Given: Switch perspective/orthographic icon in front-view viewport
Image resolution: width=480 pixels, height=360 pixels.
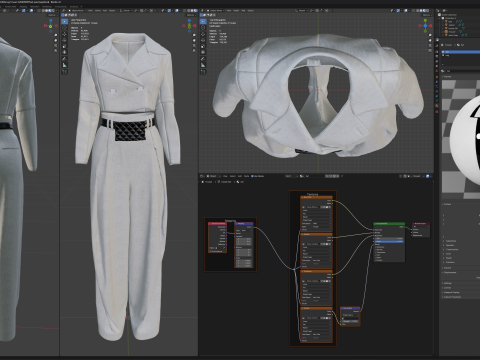Looking at the screenshot, I should pos(194,51).
